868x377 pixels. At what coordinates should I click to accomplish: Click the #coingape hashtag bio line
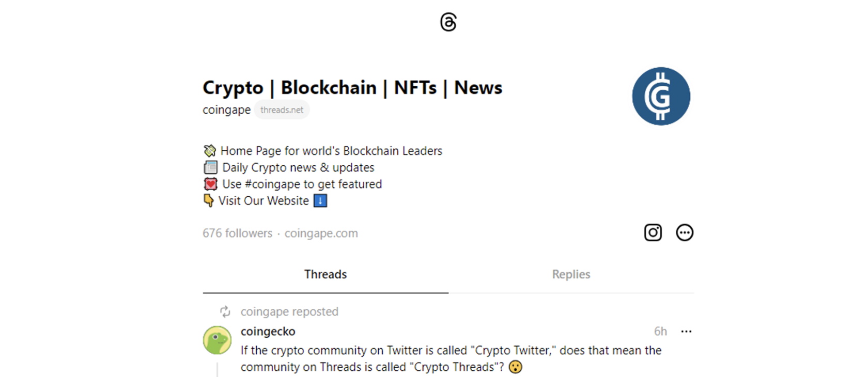[x=292, y=184]
